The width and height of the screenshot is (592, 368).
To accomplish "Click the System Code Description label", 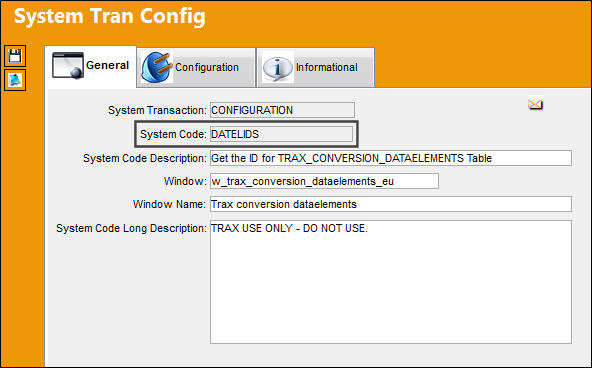I will point(145,158).
